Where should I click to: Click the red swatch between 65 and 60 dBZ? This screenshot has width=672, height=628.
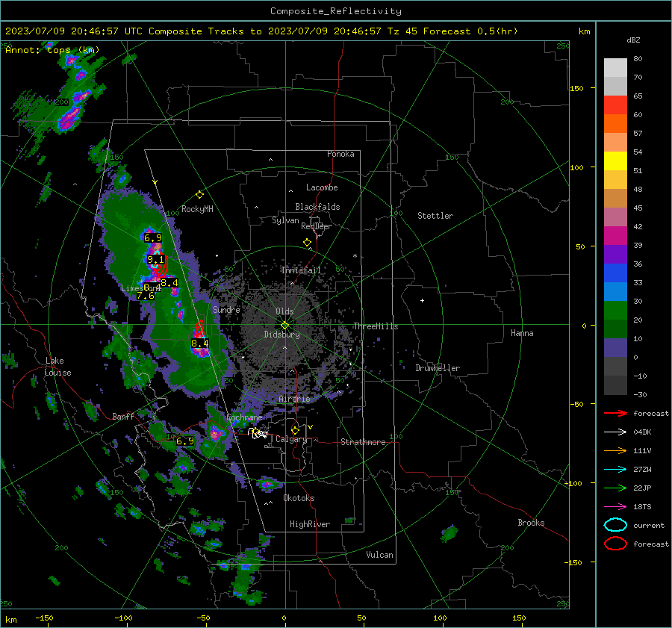tap(615, 105)
